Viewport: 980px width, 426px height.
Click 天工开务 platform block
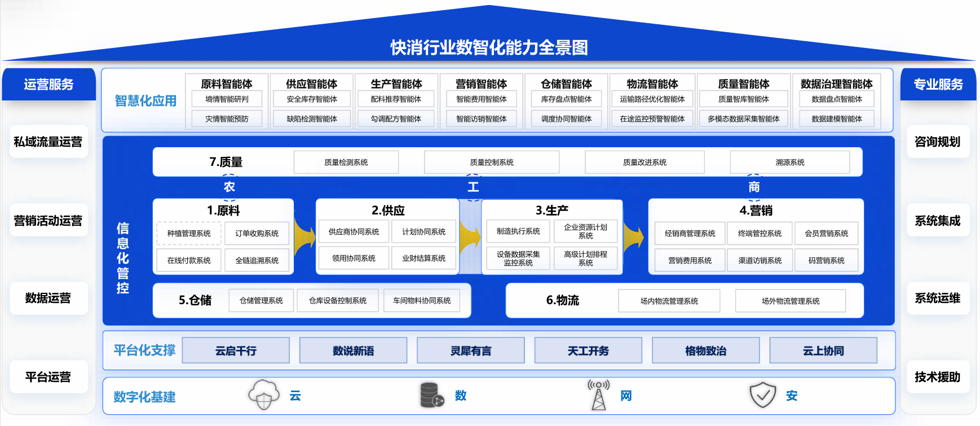point(588,350)
